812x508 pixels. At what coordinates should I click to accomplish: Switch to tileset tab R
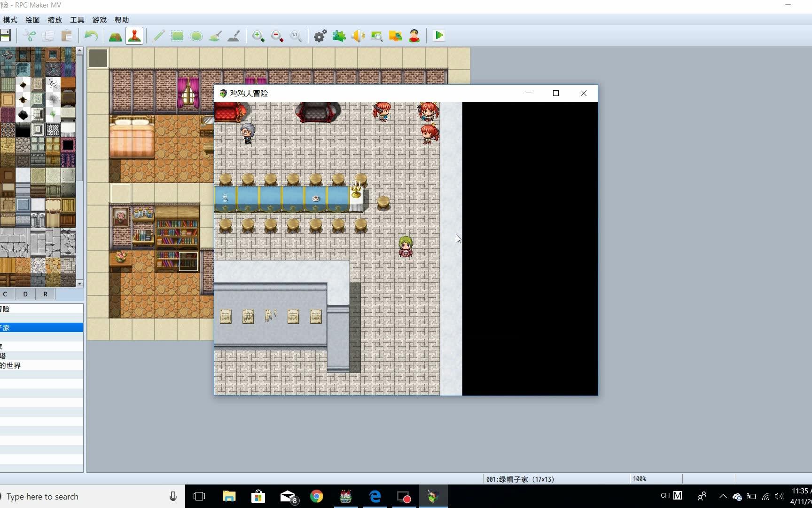click(45, 294)
